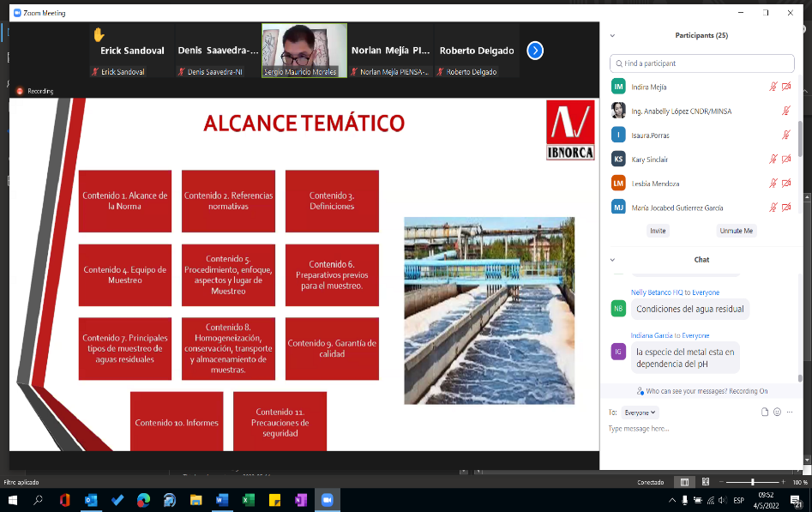Click Lesbia Mendoza's LM avatar
The width and height of the screenshot is (812, 512).
(618, 183)
